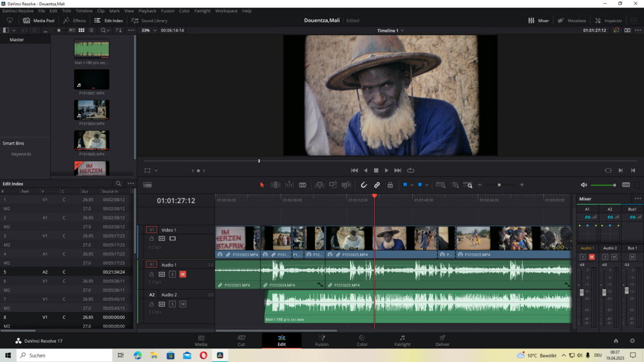Open the Inspector panel
Screen dimensions: 644x362
[608, 21]
